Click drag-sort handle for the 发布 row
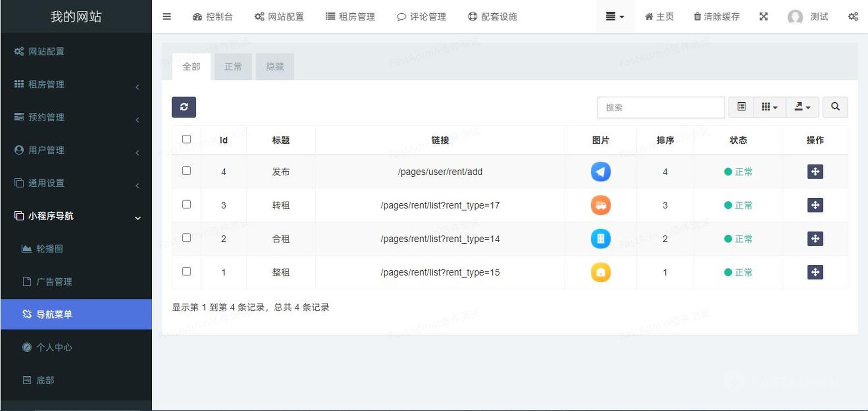The image size is (868, 411). pyautogui.click(x=815, y=172)
